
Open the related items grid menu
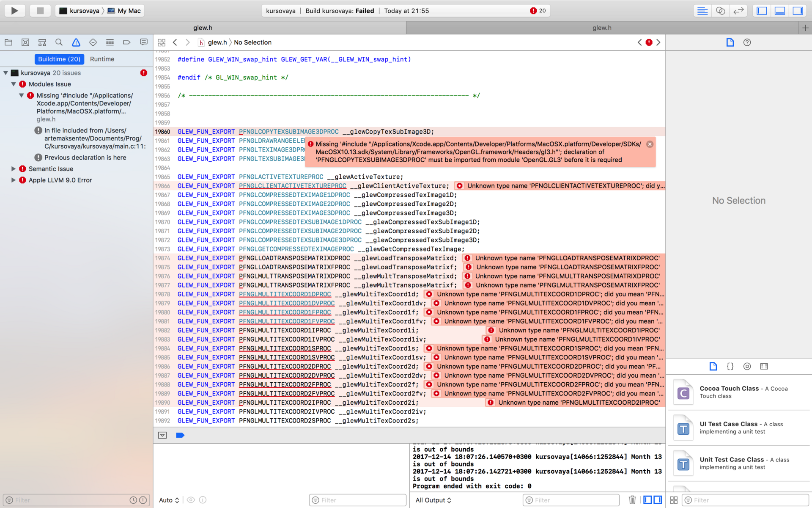pyautogui.click(x=162, y=42)
